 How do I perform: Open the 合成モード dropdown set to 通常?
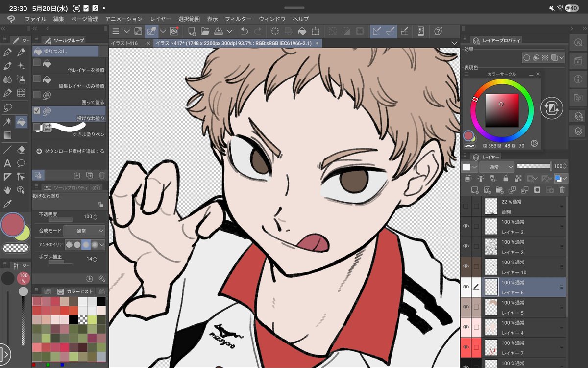pos(85,231)
